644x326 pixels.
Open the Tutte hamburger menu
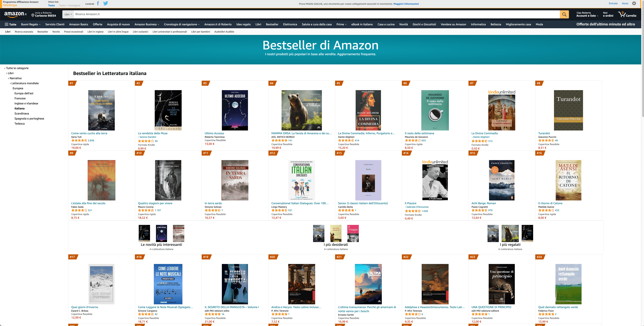click(x=10, y=24)
